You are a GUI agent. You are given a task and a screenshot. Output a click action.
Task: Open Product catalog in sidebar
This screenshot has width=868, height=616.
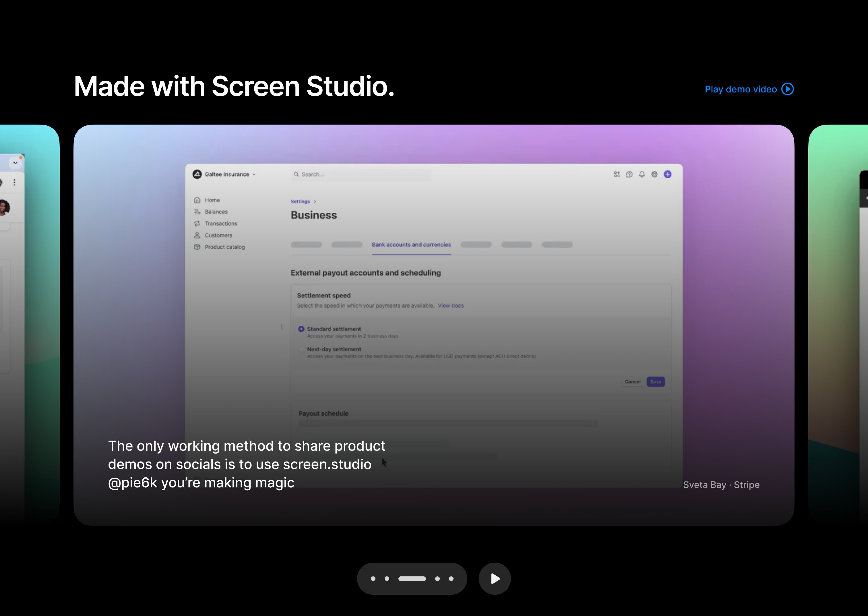(224, 247)
